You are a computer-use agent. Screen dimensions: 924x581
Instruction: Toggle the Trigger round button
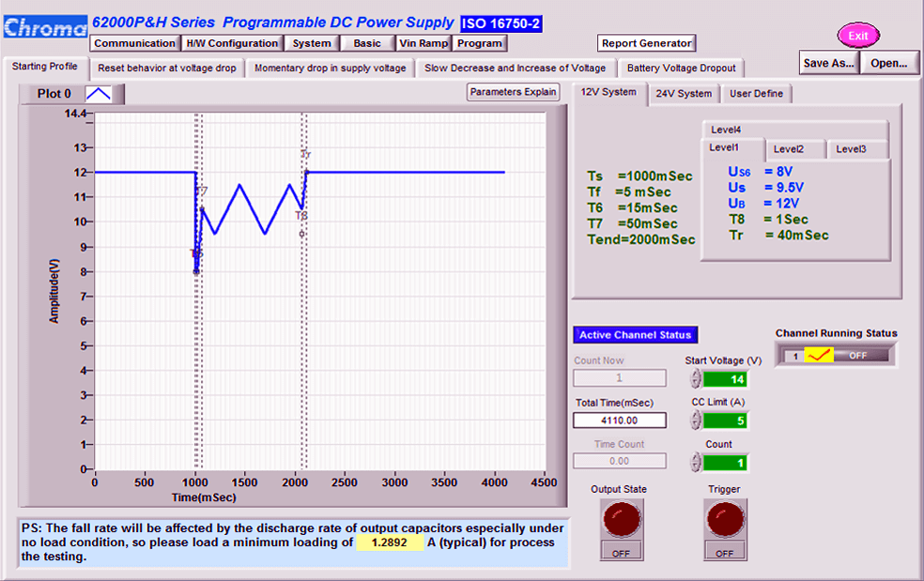click(724, 519)
